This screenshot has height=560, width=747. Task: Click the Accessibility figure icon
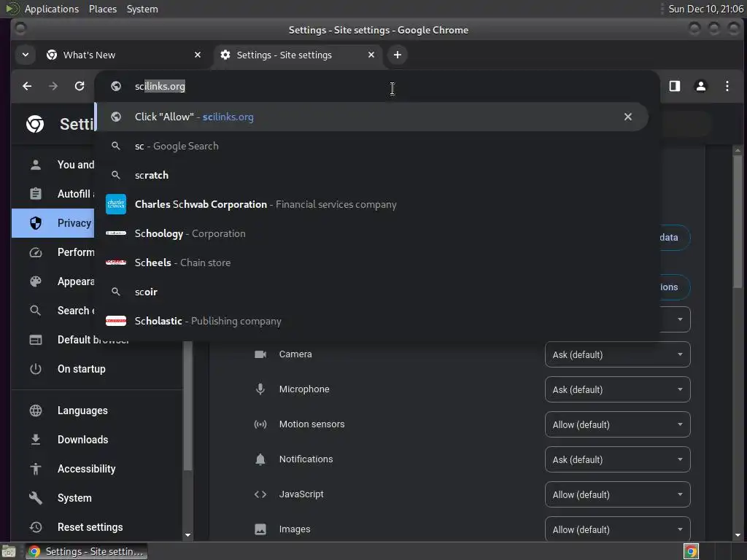36,469
